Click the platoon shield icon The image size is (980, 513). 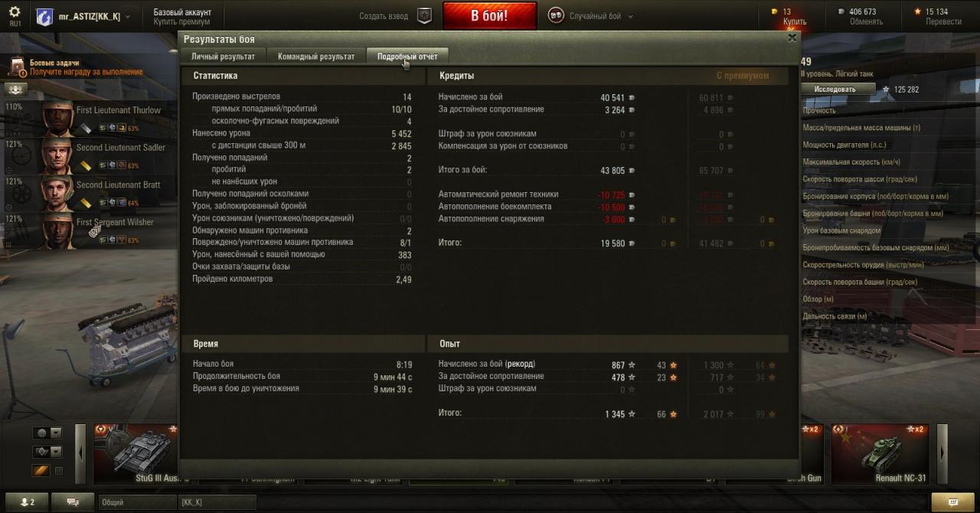pyautogui.click(x=424, y=15)
